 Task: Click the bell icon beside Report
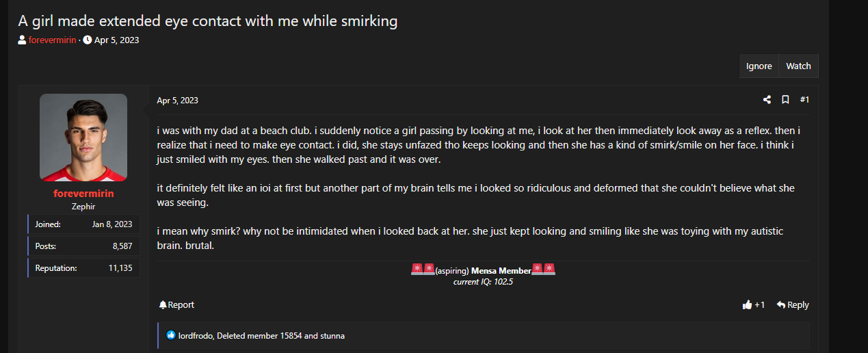tap(163, 305)
